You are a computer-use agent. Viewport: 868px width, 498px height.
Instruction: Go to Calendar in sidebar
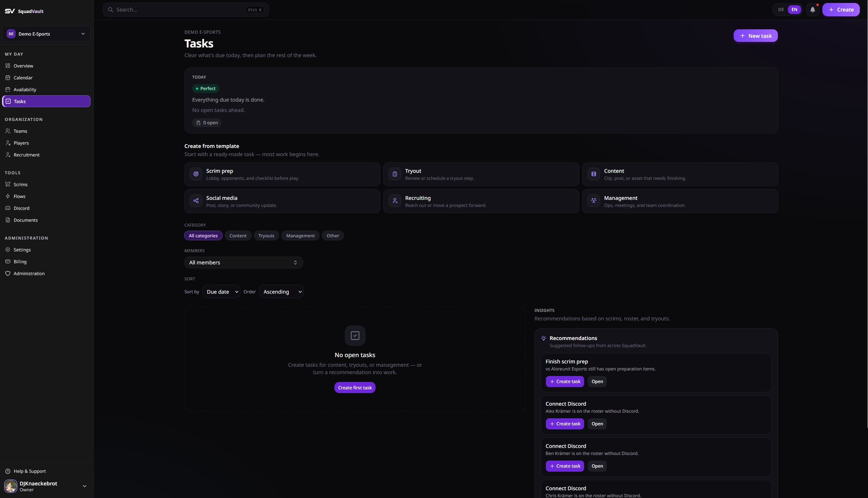[46, 77]
